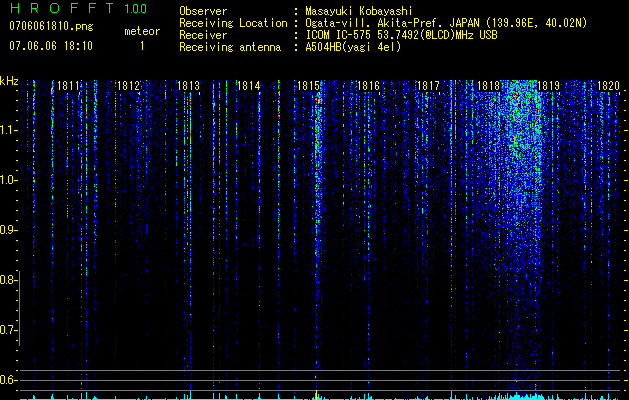Screen dimensions: 629x400
Task: Click the 1.0 kHz axis tick label
Action: coord(8,180)
